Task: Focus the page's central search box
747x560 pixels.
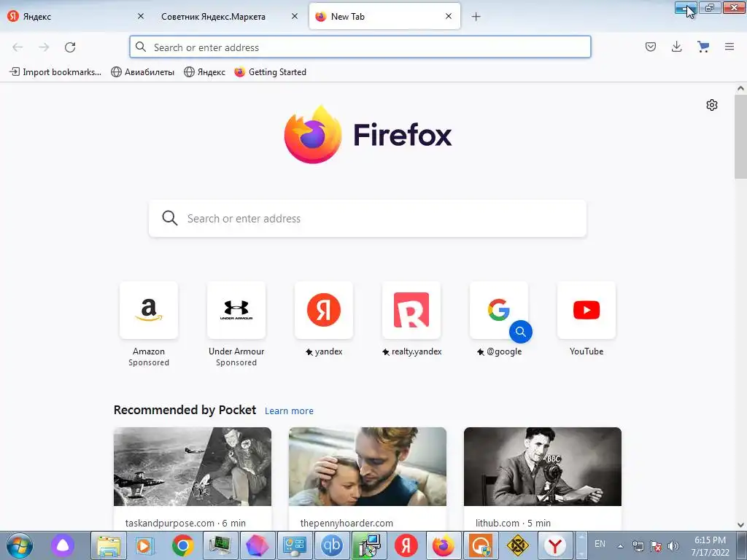Action: 368,218
